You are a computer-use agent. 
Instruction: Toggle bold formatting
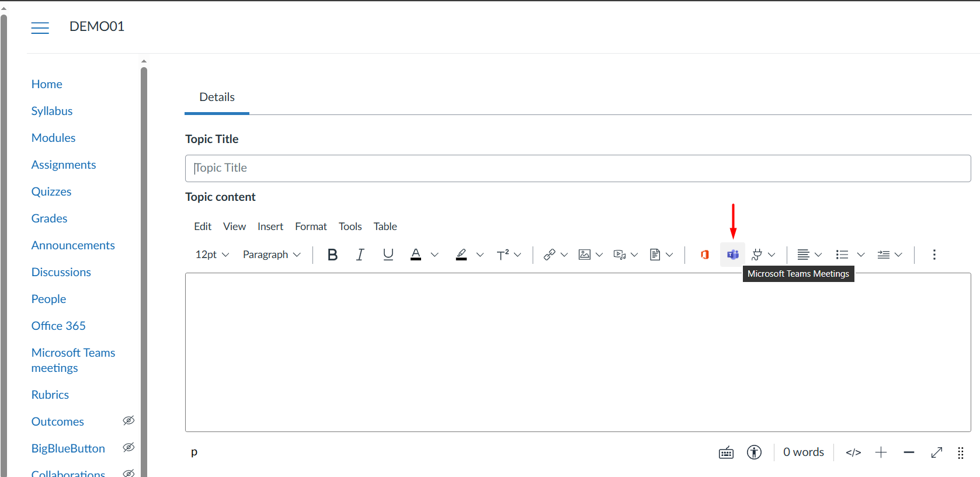[332, 255]
